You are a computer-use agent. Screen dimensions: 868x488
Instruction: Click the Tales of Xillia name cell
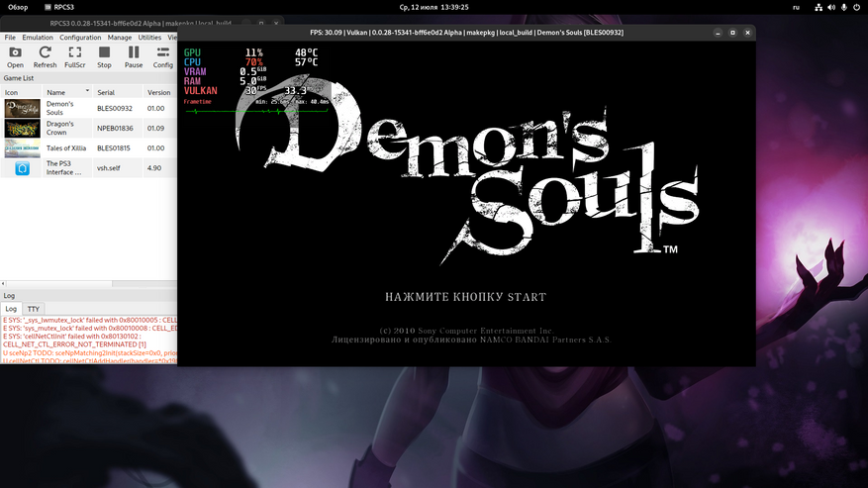tap(67, 147)
